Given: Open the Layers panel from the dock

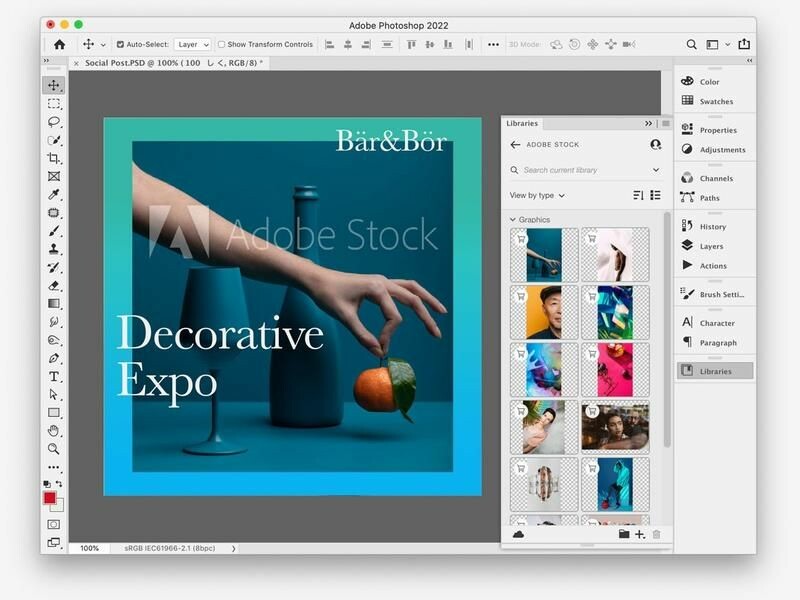Looking at the screenshot, I should (711, 246).
